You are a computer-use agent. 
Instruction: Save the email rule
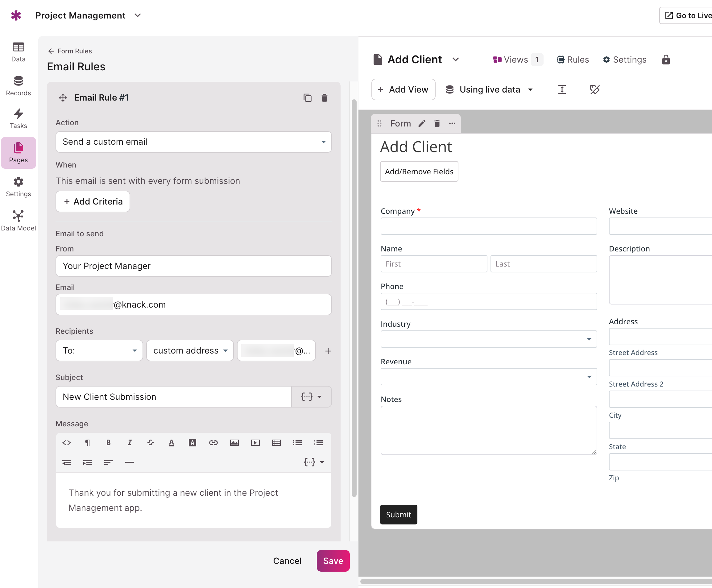click(333, 561)
